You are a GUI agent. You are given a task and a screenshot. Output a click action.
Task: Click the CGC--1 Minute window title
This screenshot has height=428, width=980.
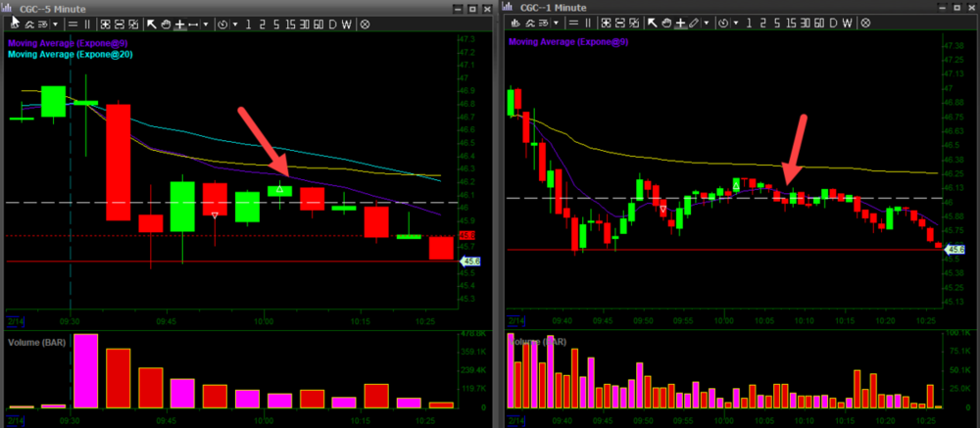(x=553, y=8)
